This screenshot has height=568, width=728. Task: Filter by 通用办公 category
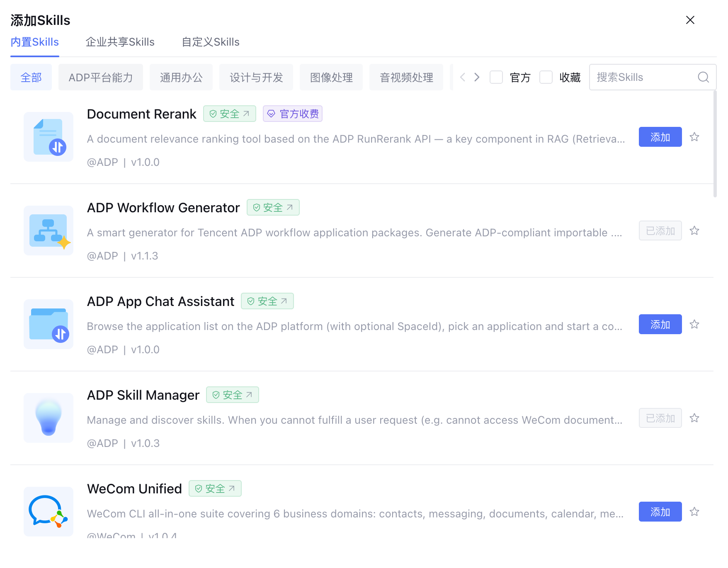point(181,77)
